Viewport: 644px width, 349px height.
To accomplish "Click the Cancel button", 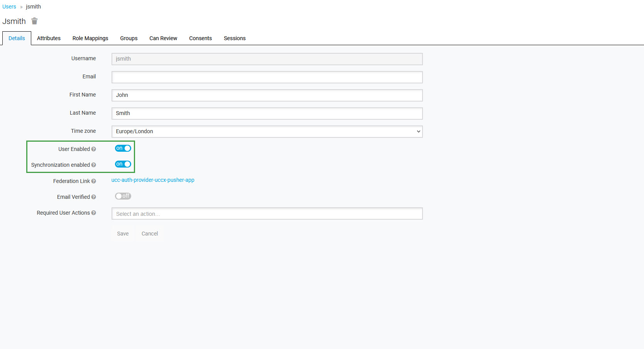I will [150, 234].
